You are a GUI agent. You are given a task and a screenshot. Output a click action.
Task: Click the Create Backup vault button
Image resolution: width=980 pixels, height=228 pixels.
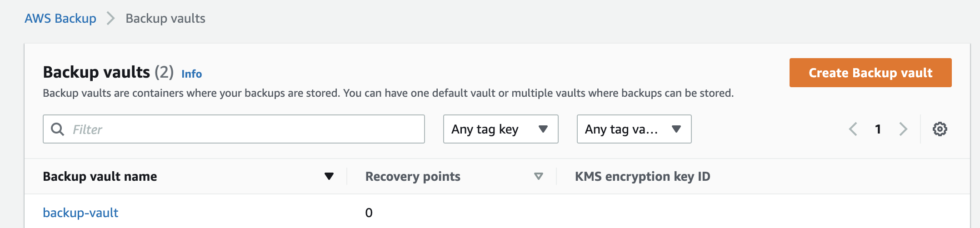[870, 73]
